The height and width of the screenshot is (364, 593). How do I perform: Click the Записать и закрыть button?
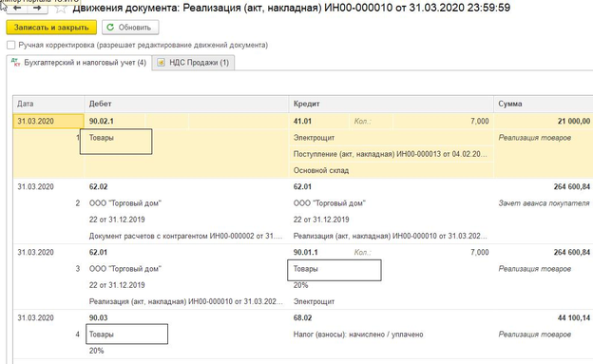point(51,28)
